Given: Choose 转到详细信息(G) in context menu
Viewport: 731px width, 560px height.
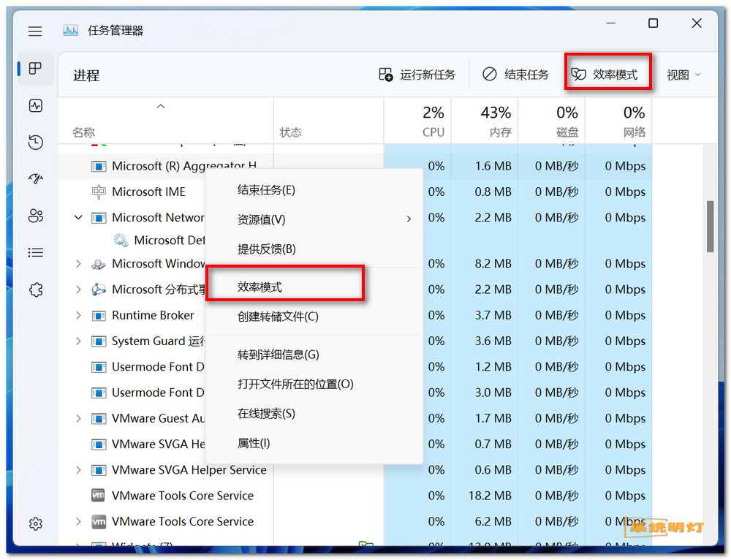Looking at the screenshot, I should point(314,355).
